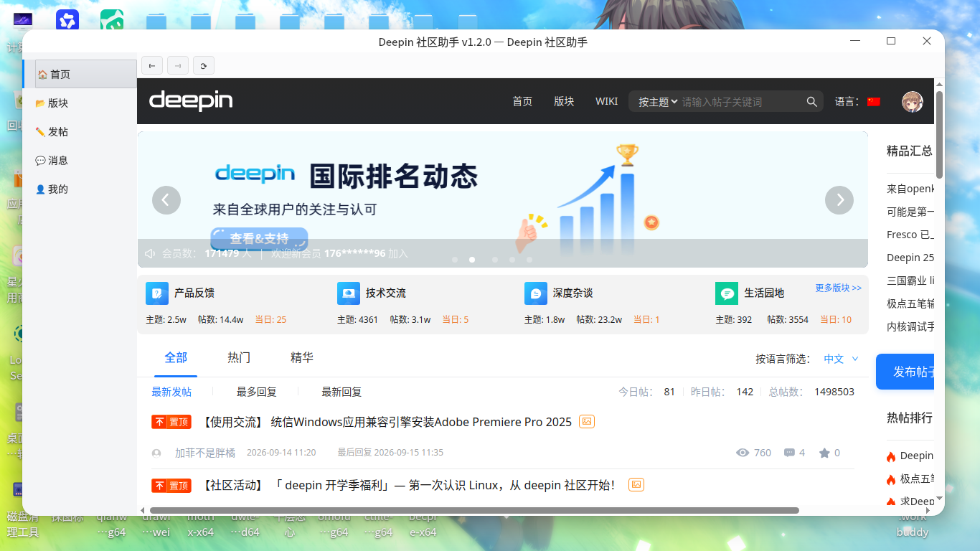Click the image icon after the Adobe Premiere post
980x551 pixels.
[587, 422]
